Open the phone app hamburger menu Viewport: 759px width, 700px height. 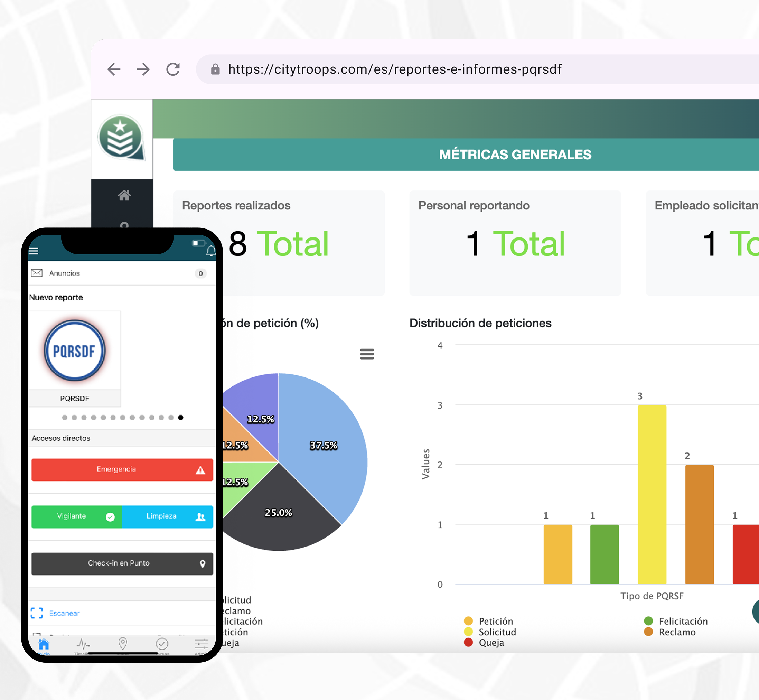pos(34,251)
